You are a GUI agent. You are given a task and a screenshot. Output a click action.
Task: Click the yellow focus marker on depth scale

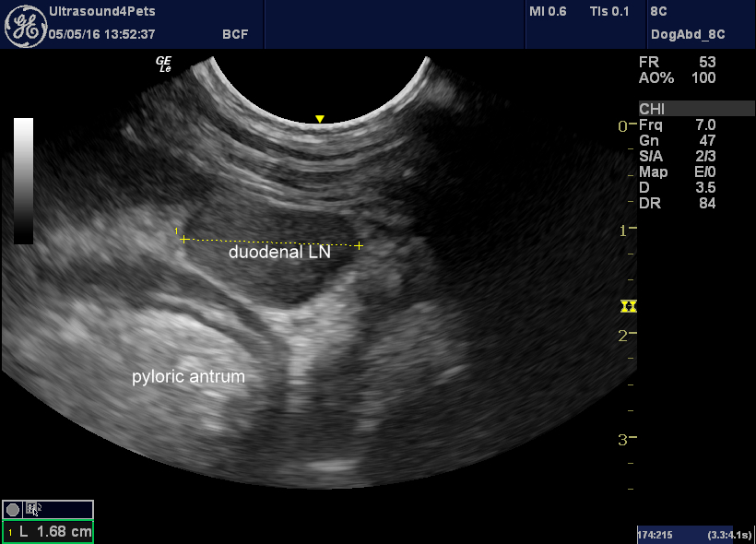(x=629, y=307)
